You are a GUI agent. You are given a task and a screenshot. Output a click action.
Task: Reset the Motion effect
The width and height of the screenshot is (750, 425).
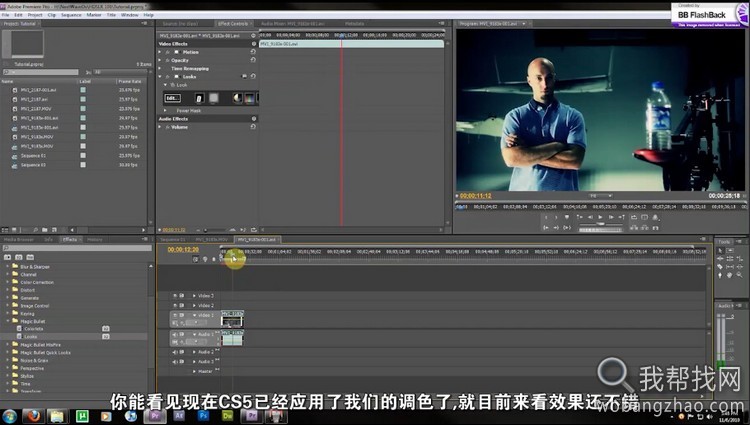tap(253, 52)
